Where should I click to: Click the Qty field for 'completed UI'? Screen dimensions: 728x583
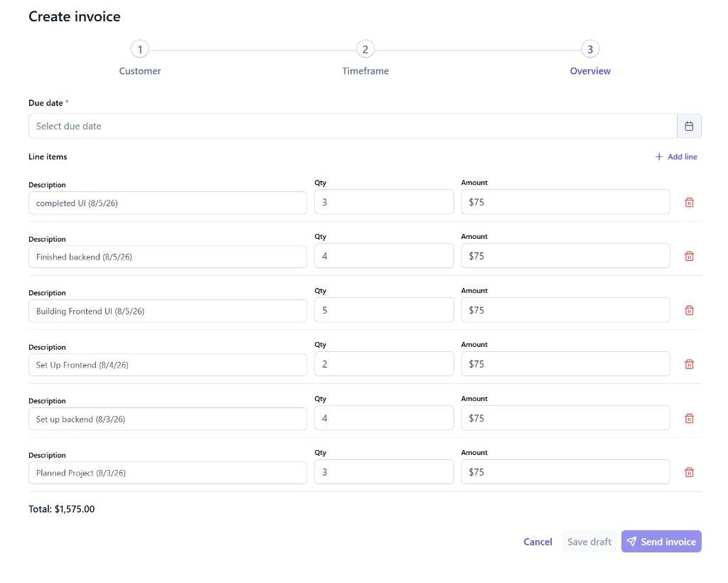[x=384, y=202]
